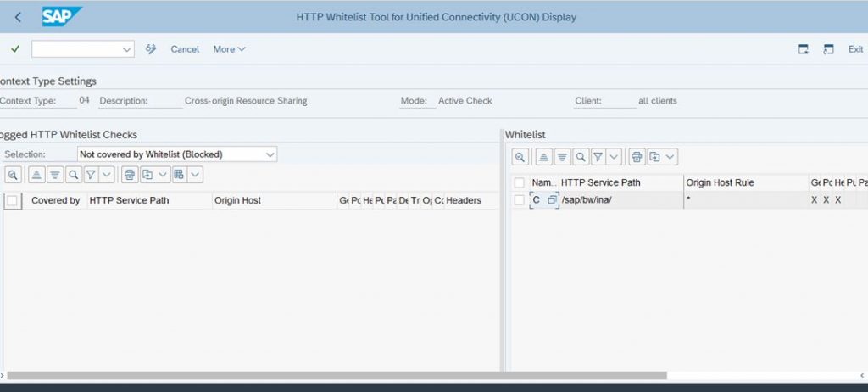Click Find icon in Logged Checks toolbar

click(x=73, y=175)
